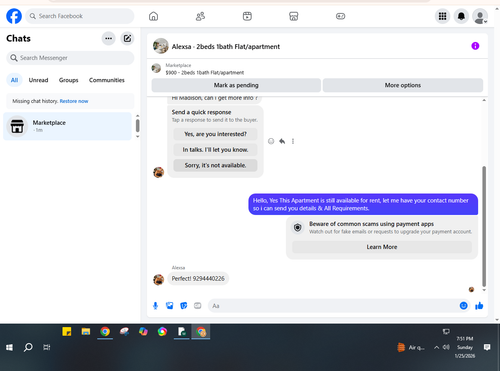Viewport: 500px width, 371px height.
Task: Reply to the message with arrow icon
Action: pyautogui.click(x=282, y=141)
